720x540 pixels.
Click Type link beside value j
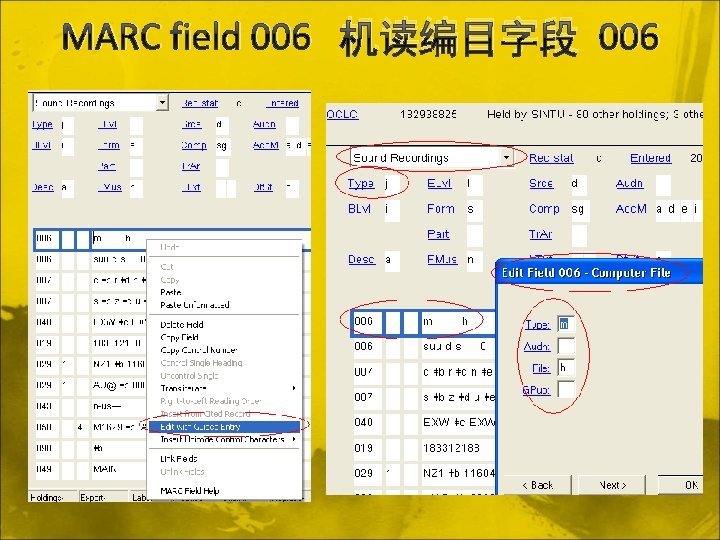pyautogui.click(x=360, y=183)
